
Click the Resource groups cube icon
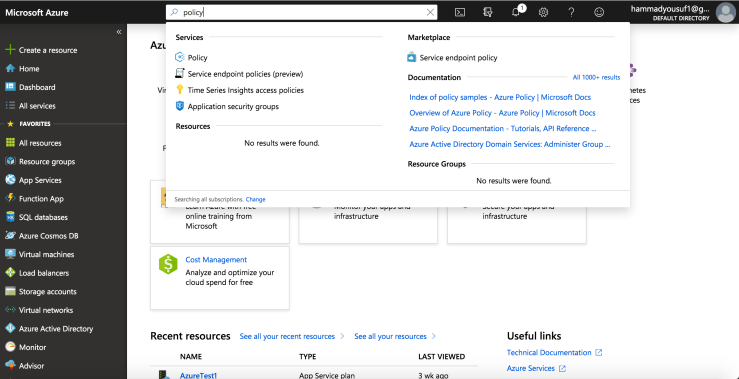click(10, 161)
